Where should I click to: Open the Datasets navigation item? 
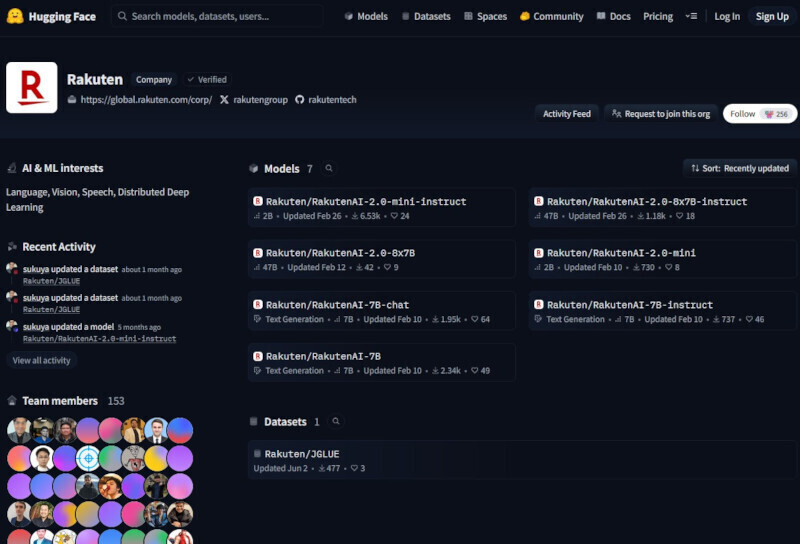[x=426, y=17]
